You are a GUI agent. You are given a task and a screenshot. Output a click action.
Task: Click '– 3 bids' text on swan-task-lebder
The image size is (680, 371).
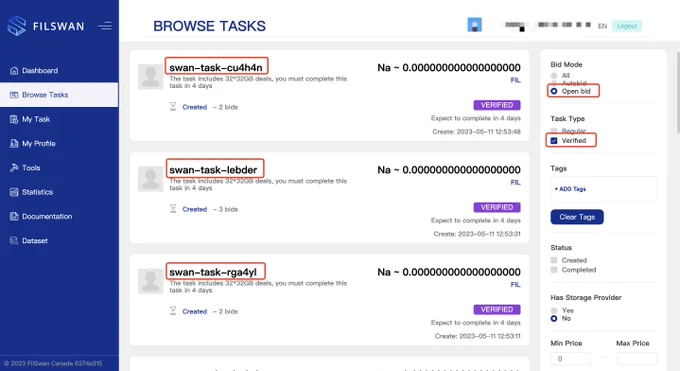pos(225,209)
